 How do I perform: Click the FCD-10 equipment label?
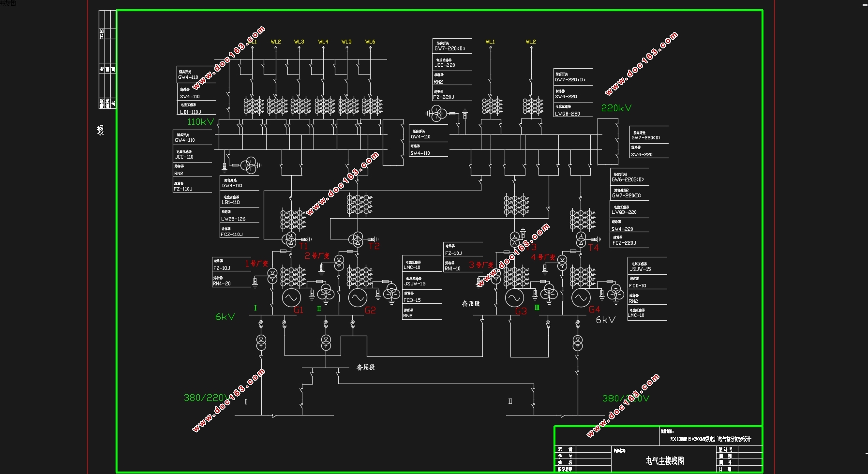[638, 286]
